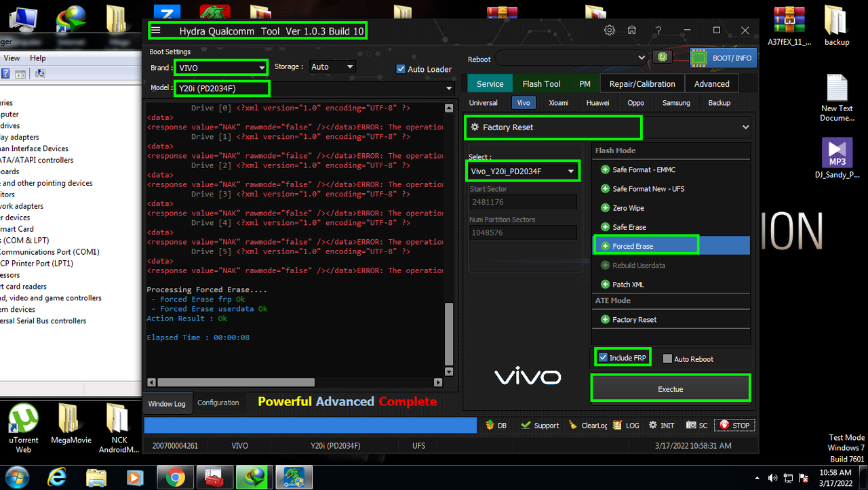This screenshot has height=490, width=868.
Task: Click the Start Sector field
Action: 523,202
